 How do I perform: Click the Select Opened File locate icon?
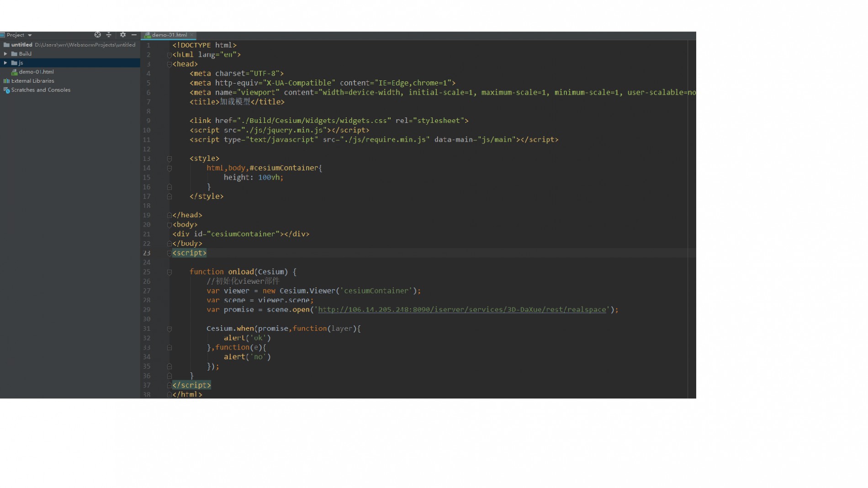click(97, 35)
